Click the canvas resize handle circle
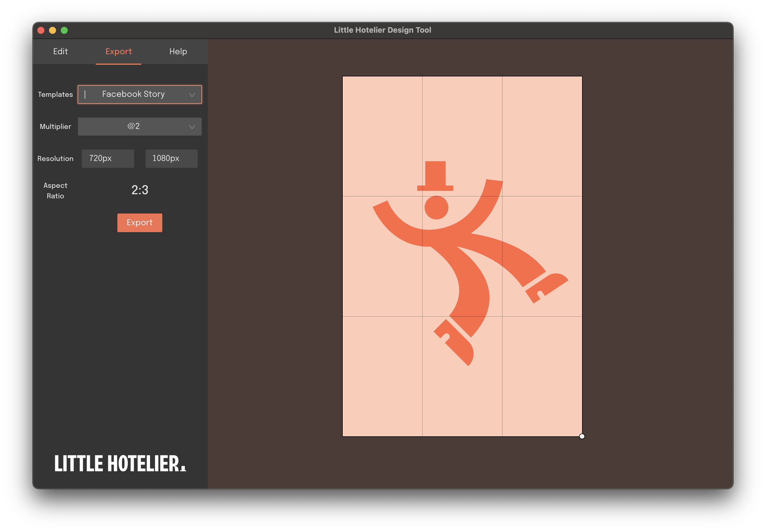This screenshot has width=766, height=532. (582, 436)
